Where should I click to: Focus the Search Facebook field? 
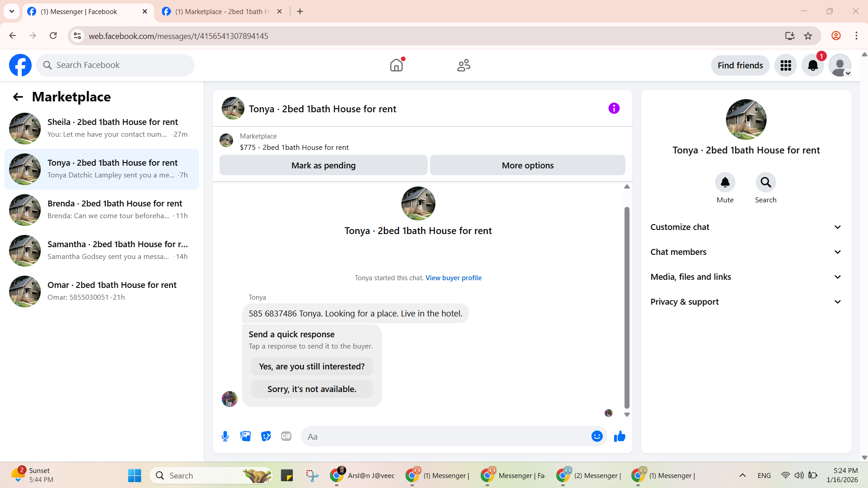click(115, 65)
